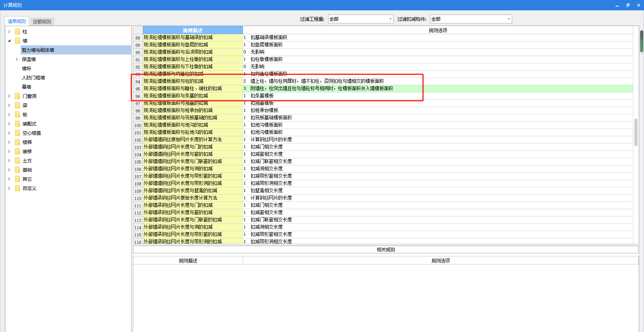Click the 装配式 folder icon
Image resolution: width=644 pixels, height=332 pixels.
(x=17, y=124)
